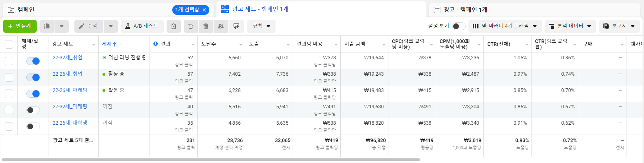Click the preview share icon in toolbar
This screenshot has width=644, height=163.
click(x=236, y=26)
